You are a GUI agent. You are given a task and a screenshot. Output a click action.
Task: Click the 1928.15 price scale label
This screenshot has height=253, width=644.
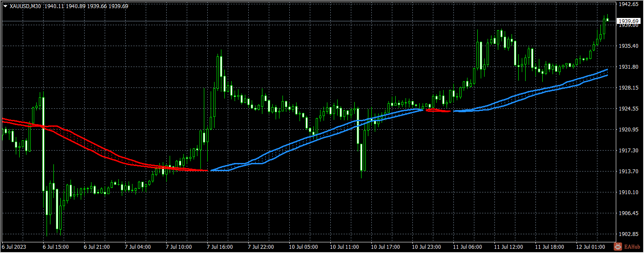point(628,87)
